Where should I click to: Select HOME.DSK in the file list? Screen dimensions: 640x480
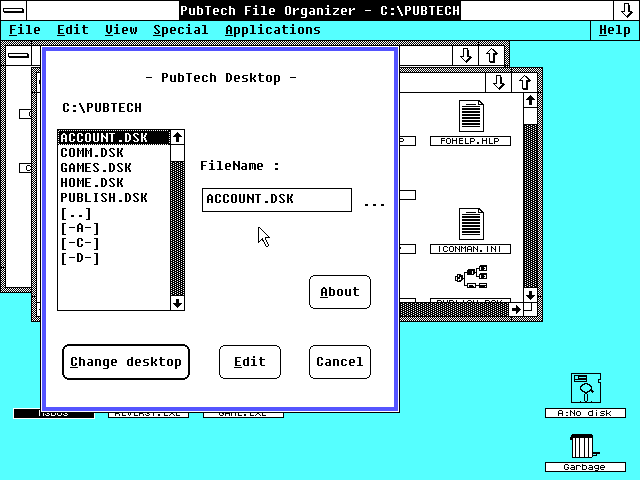114,183
